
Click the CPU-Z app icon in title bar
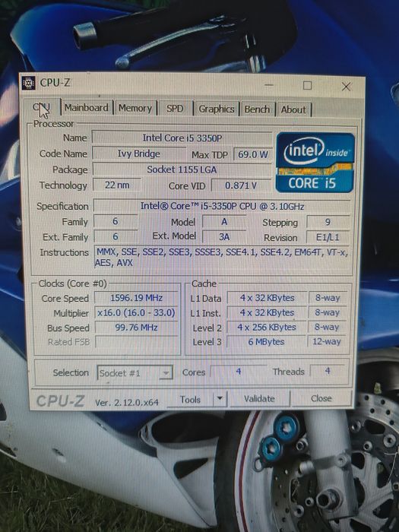(29, 83)
